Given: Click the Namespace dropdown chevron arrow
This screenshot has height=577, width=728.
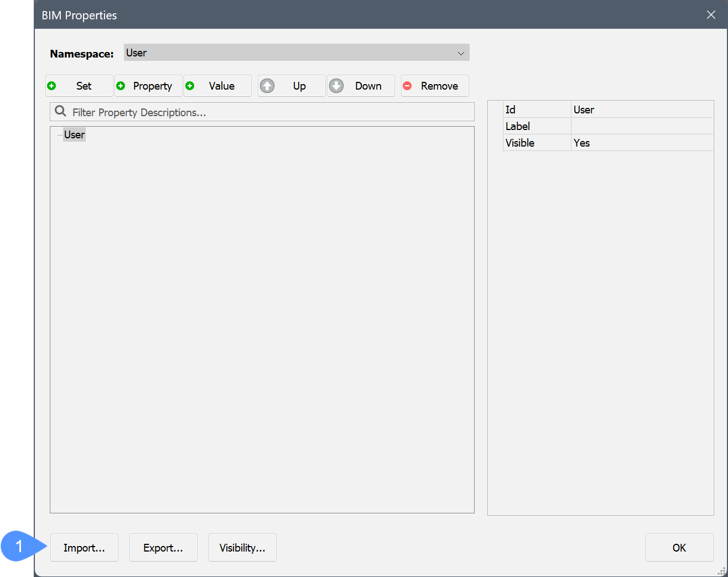Looking at the screenshot, I should click(460, 53).
